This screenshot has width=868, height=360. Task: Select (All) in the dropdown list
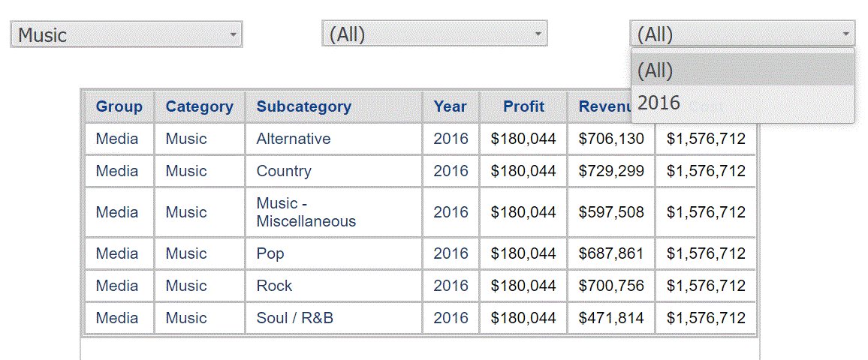click(x=743, y=70)
